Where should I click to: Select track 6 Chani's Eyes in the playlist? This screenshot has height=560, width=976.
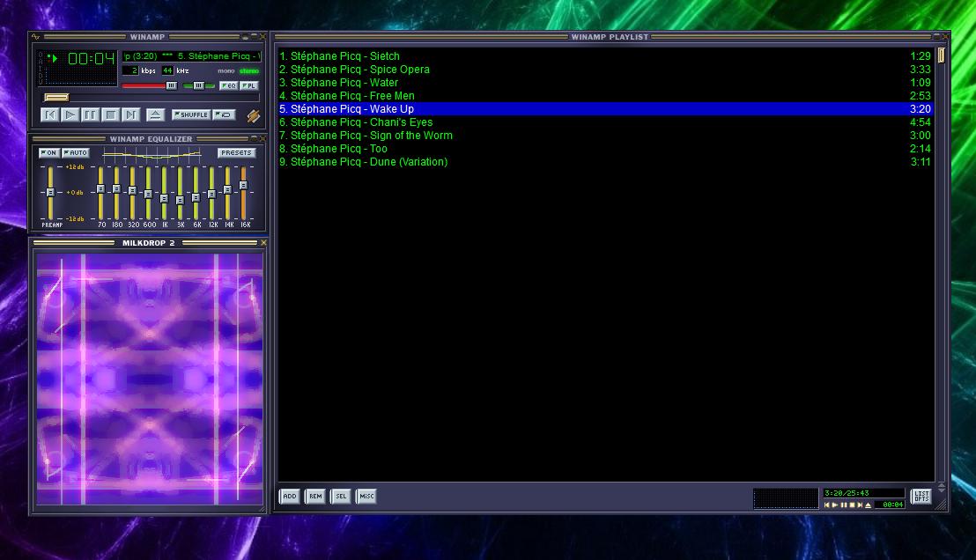(605, 122)
